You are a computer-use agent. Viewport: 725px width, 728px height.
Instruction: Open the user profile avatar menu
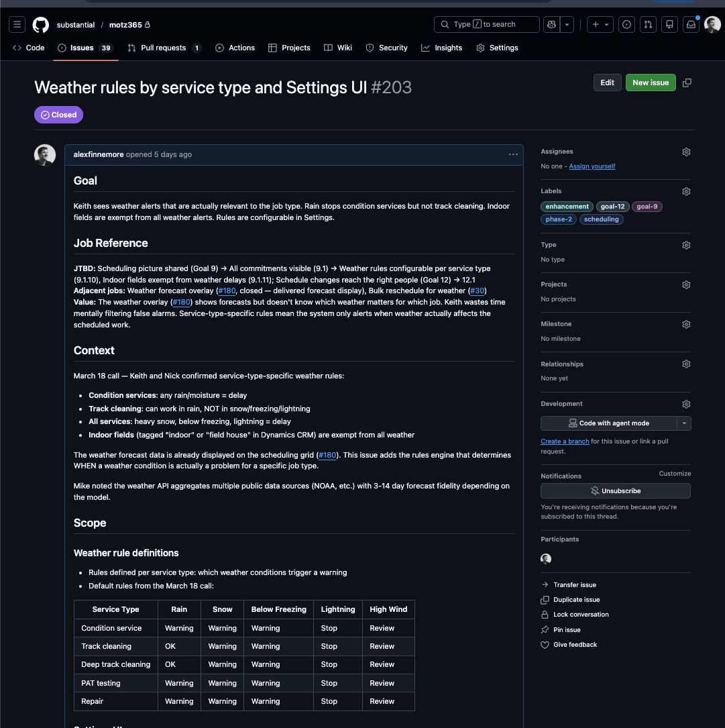(712, 25)
